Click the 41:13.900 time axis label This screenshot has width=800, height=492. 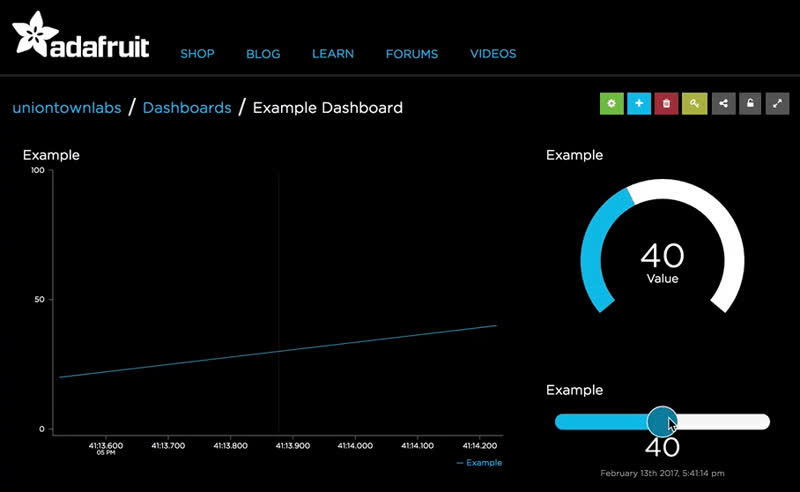(293, 446)
